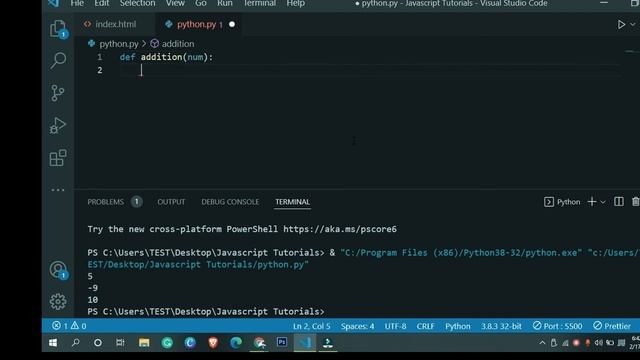
Task: Open the Go menu
Action: tap(200, 4)
